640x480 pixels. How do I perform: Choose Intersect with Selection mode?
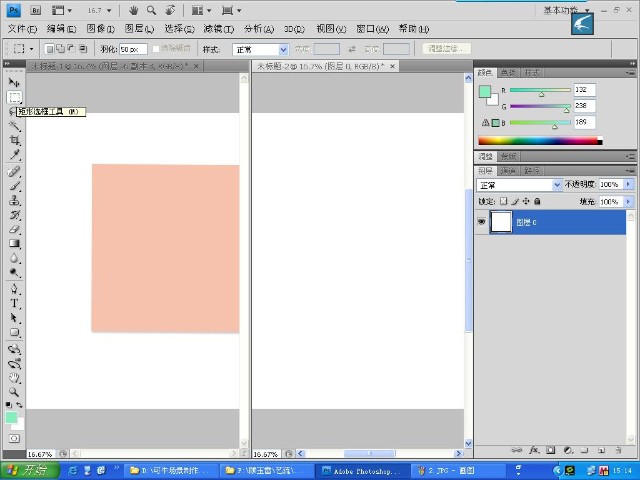[82, 49]
